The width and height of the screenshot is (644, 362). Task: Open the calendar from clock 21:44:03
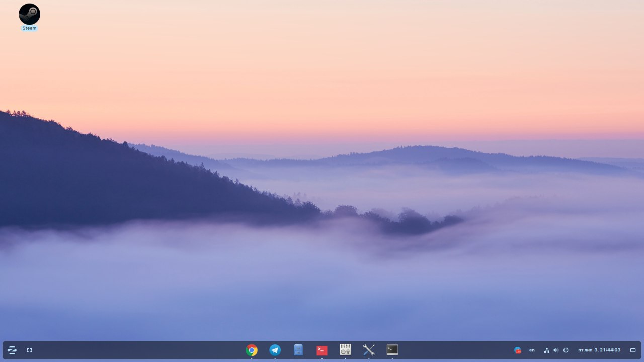click(x=599, y=350)
